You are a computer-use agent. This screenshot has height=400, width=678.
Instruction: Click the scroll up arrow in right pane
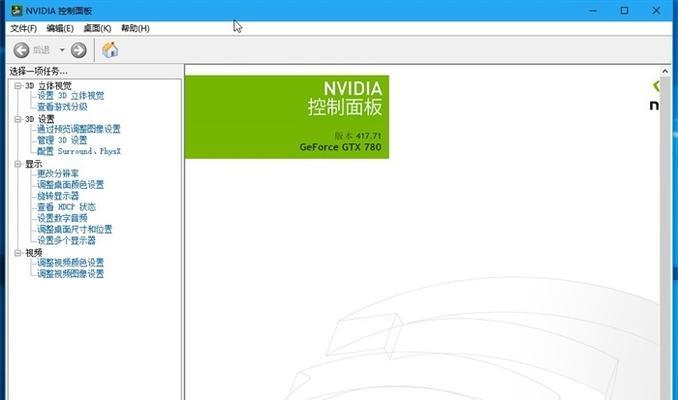point(665,71)
